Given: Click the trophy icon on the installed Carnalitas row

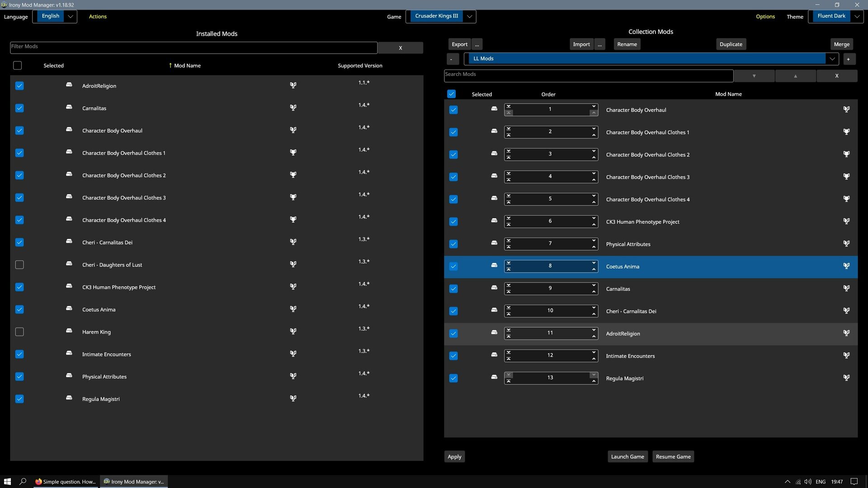Looking at the screenshot, I should point(293,108).
